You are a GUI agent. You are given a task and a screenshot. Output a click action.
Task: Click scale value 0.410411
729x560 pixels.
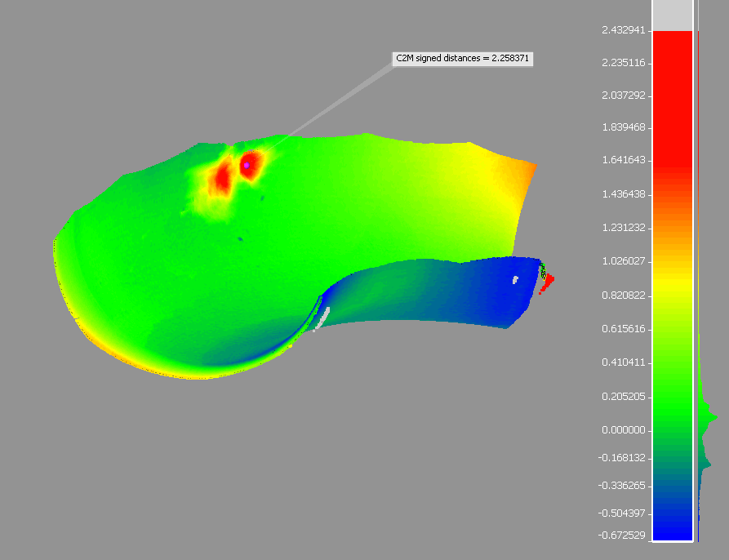[624, 362]
